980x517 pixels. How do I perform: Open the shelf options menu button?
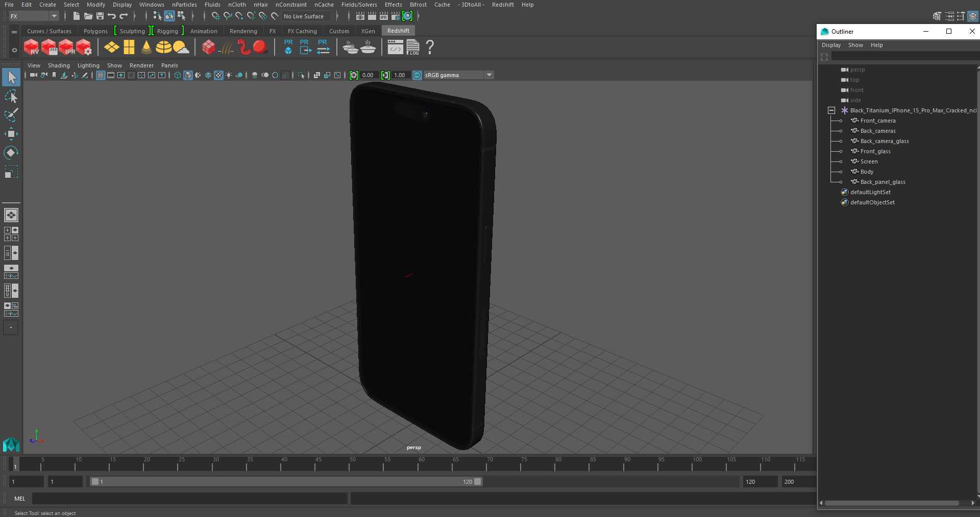[x=14, y=50]
